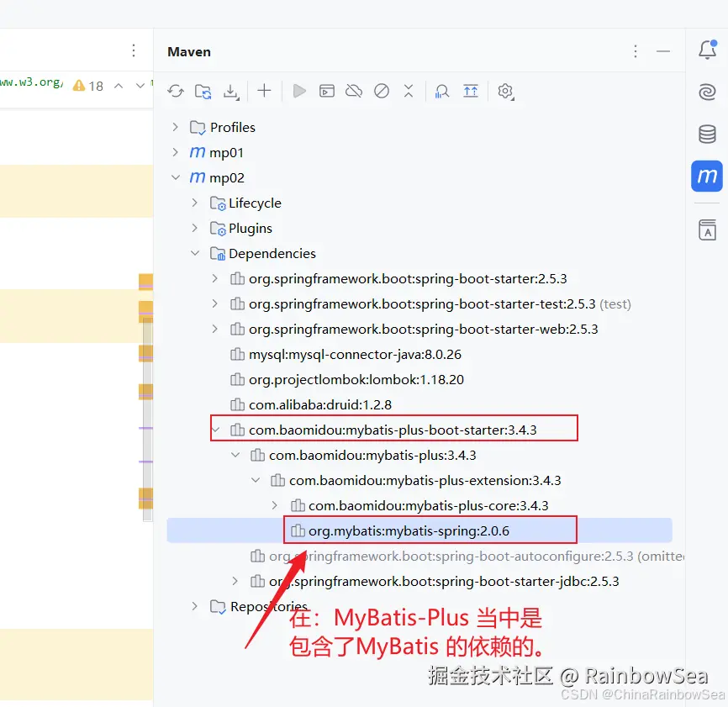Viewport: 728px width, 707px height.
Task: Click Add Maven Projects plus icon
Action: (264, 91)
